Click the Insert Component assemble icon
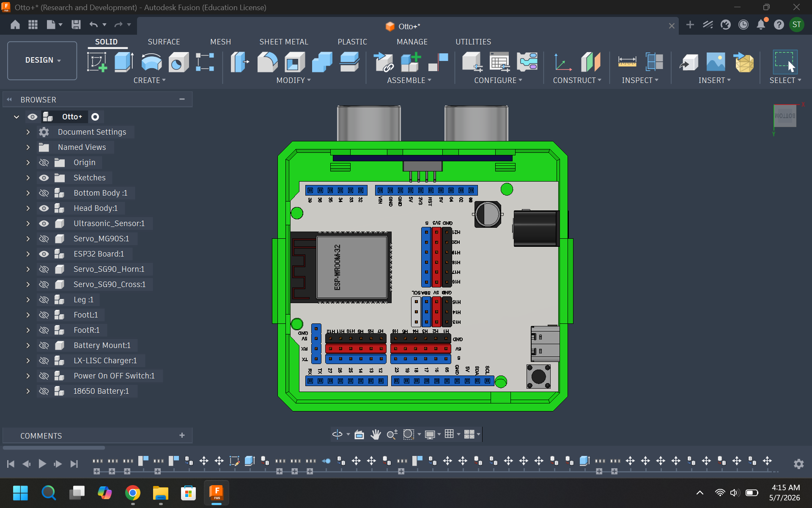The width and height of the screenshot is (812, 508). [384, 62]
